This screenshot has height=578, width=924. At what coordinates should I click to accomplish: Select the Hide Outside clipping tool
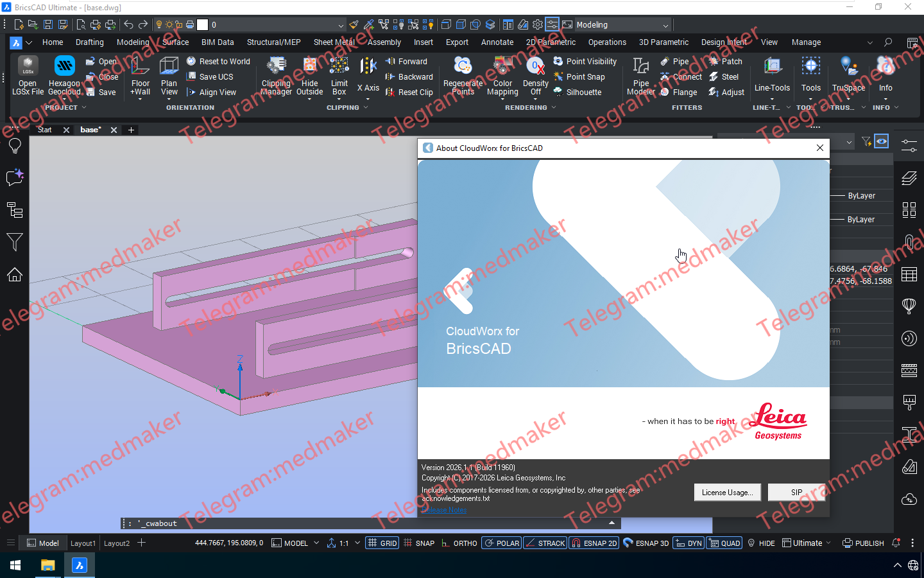pyautogui.click(x=309, y=76)
